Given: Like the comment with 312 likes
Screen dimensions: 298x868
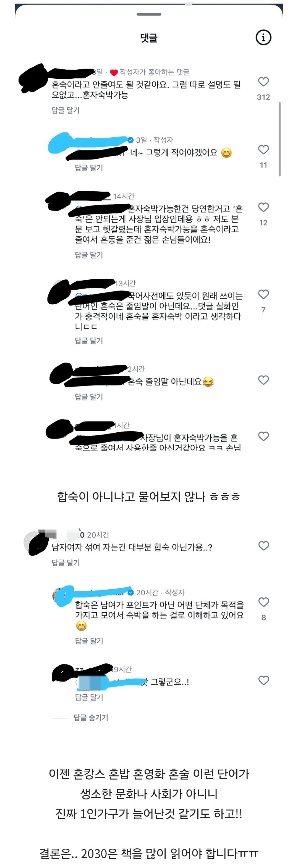Looking at the screenshot, I should (x=263, y=82).
